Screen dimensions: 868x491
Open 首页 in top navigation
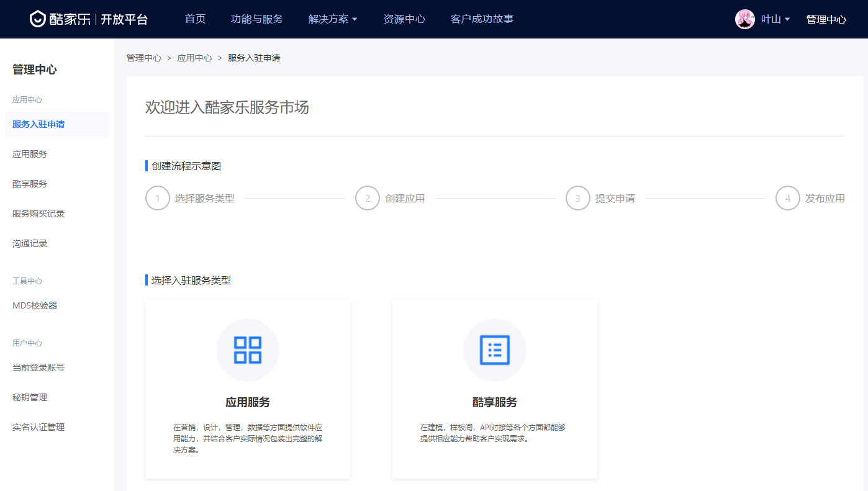click(195, 19)
